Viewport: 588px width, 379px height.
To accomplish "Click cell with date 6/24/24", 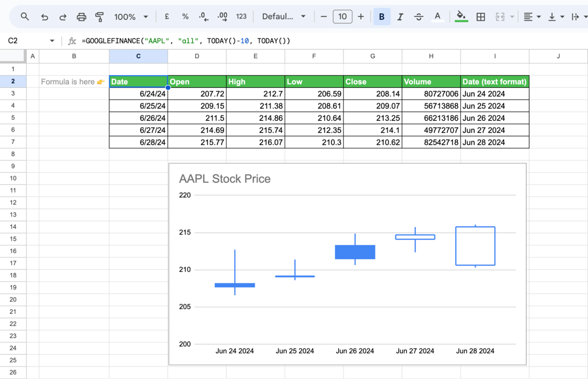I will (138, 94).
